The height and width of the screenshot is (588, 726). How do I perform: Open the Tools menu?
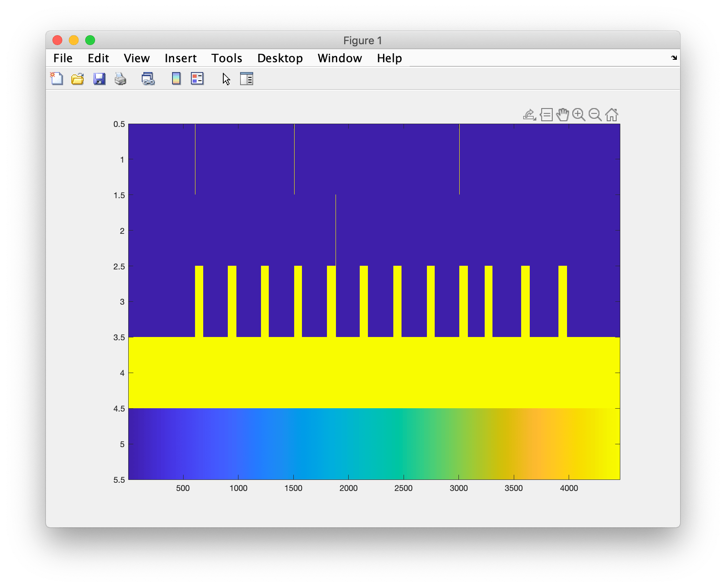[227, 58]
